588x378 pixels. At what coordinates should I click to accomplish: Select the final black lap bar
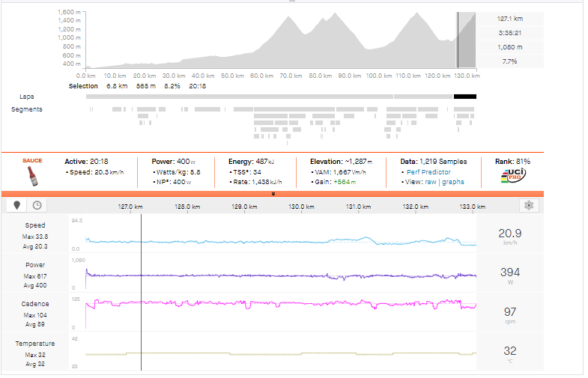464,97
